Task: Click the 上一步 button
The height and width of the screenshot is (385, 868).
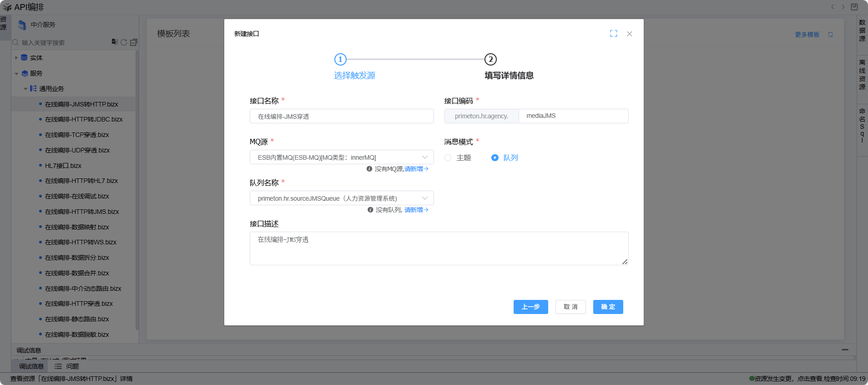Action: point(530,307)
